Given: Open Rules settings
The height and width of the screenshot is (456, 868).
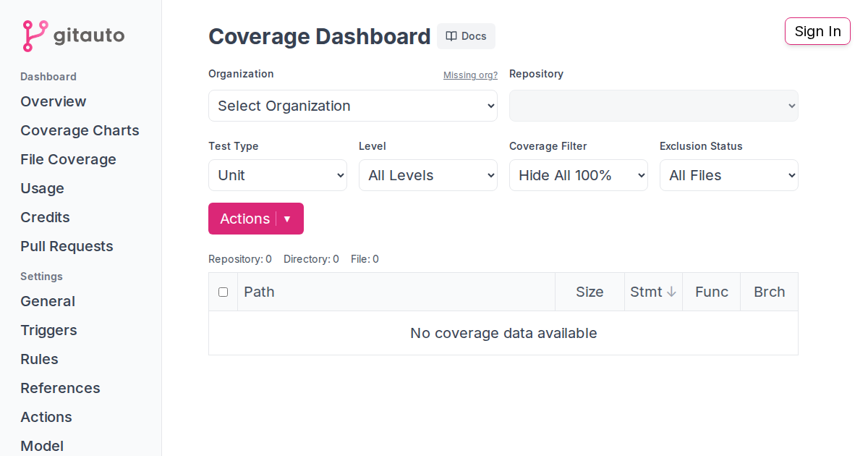Looking at the screenshot, I should (39, 359).
